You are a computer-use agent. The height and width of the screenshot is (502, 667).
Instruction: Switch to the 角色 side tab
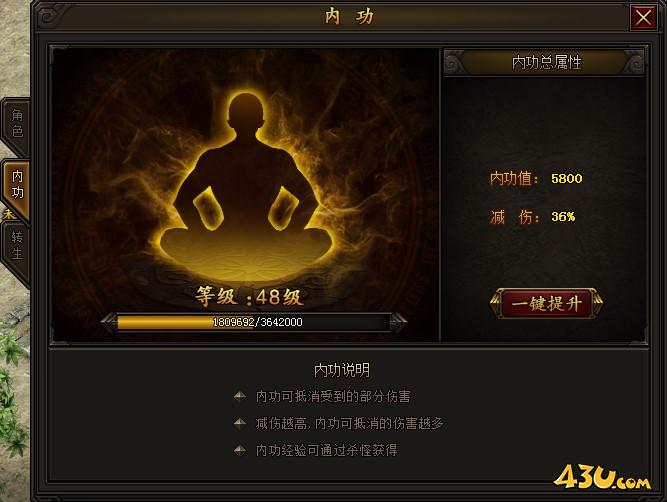[17, 123]
